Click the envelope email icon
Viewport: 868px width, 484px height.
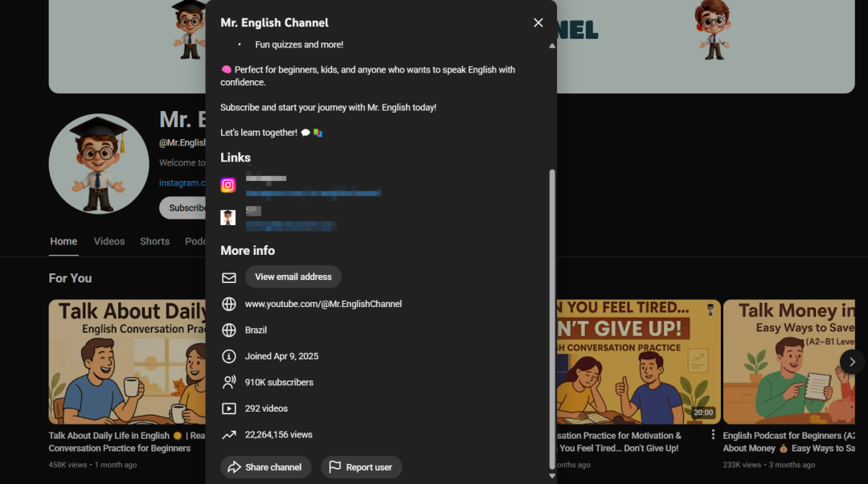click(229, 277)
